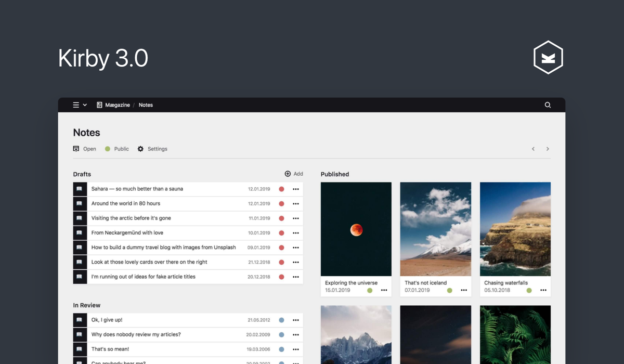Click book icon of Ok, I give up!
Screen dimensions: 624x364
pyautogui.click(x=80, y=320)
